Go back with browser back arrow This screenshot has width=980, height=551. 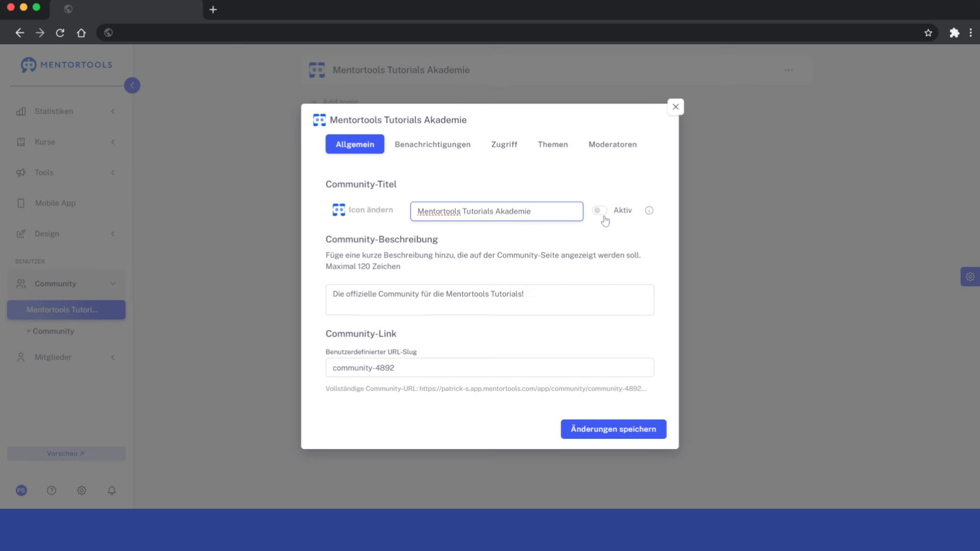[20, 33]
